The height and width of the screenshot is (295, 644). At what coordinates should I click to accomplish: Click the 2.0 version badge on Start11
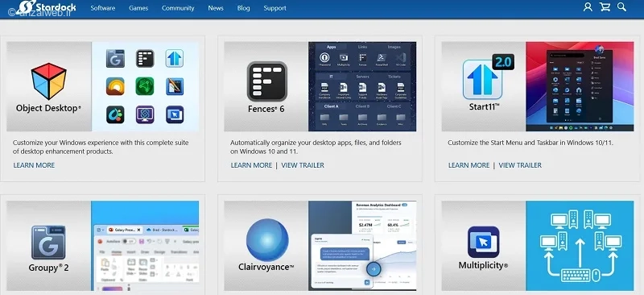point(503,62)
